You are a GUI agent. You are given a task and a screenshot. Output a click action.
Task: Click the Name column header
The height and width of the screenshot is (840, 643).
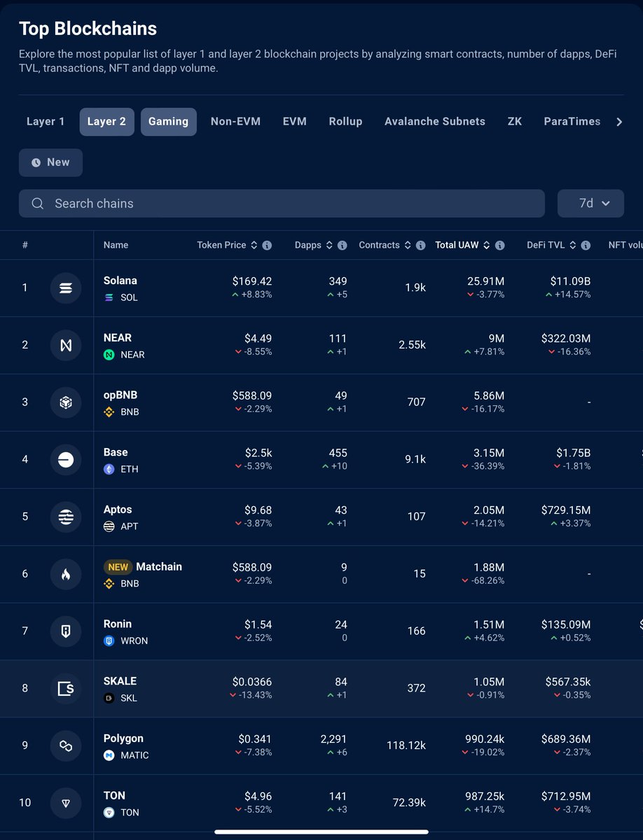116,246
